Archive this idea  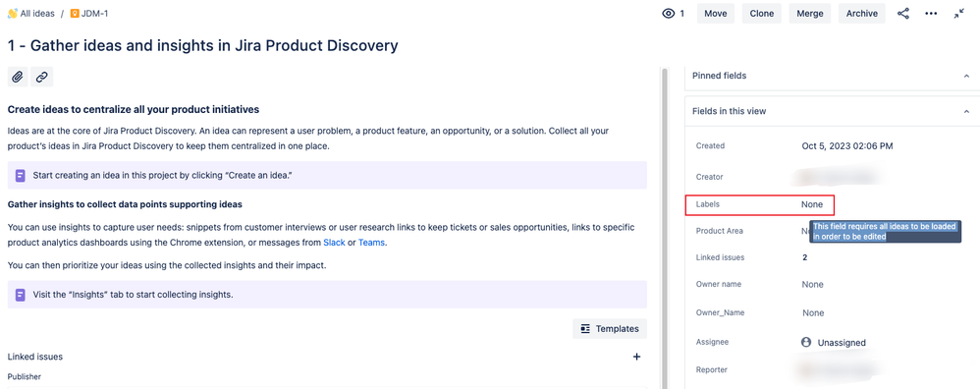click(x=862, y=13)
